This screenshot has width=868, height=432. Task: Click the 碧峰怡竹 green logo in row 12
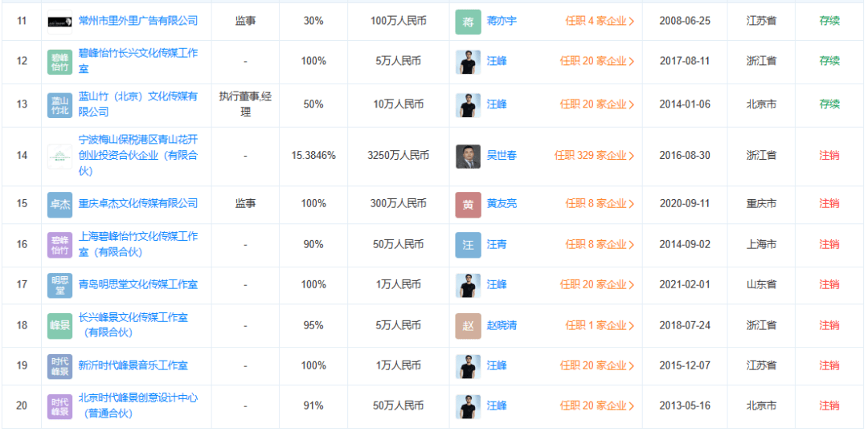[x=60, y=61]
